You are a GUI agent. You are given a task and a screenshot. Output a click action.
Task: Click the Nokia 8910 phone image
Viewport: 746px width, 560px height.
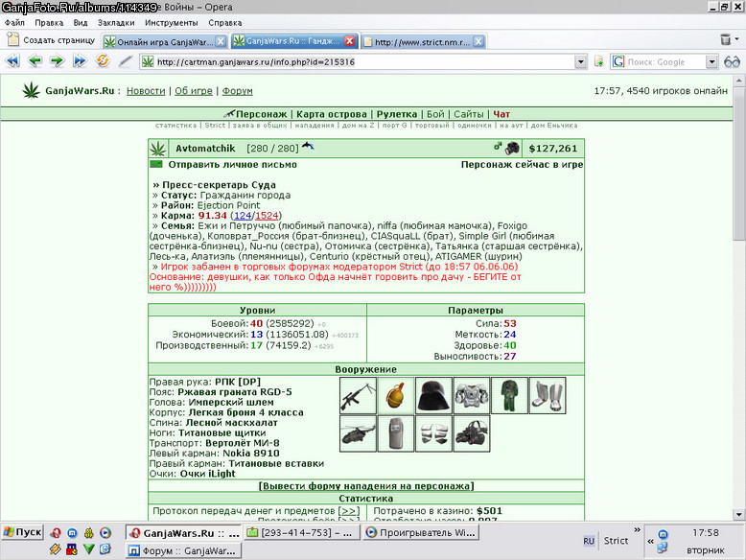pos(396,433)
